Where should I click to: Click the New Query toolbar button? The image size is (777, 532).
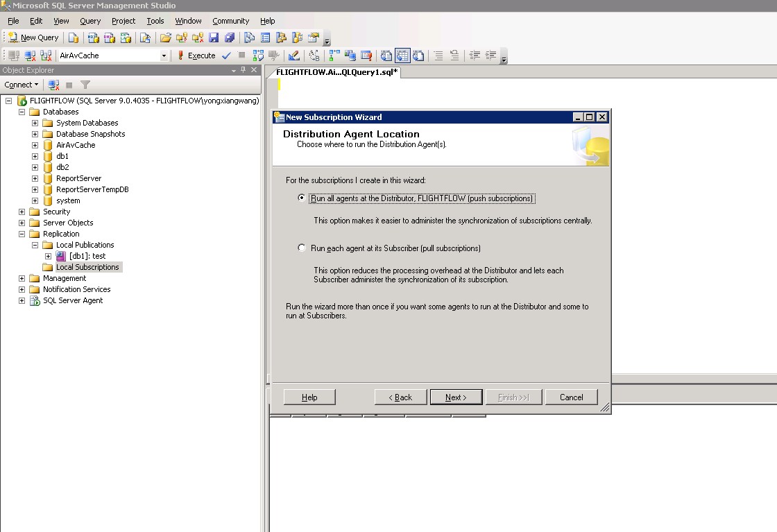coord(33,37)
